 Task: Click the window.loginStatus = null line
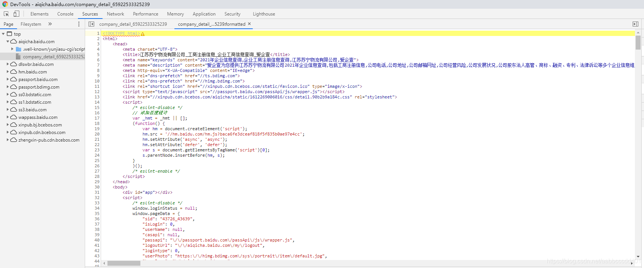coord(165,208)
